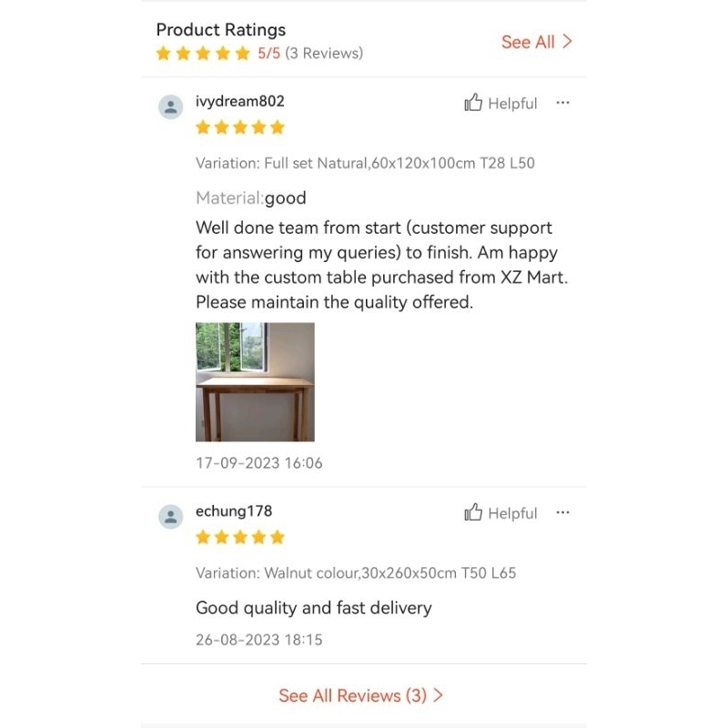Click username ivydream802
This screenshot has width=728, height=728.
point(240,101)
